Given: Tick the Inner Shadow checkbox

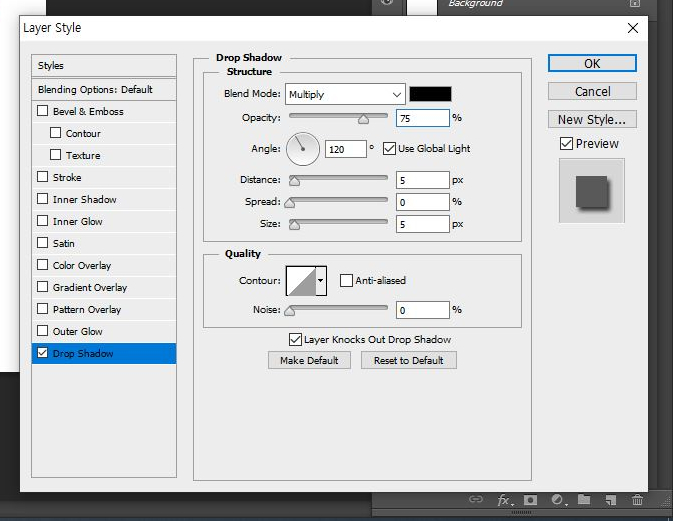Looking at the screenshot, I should [x=42, y=199].
